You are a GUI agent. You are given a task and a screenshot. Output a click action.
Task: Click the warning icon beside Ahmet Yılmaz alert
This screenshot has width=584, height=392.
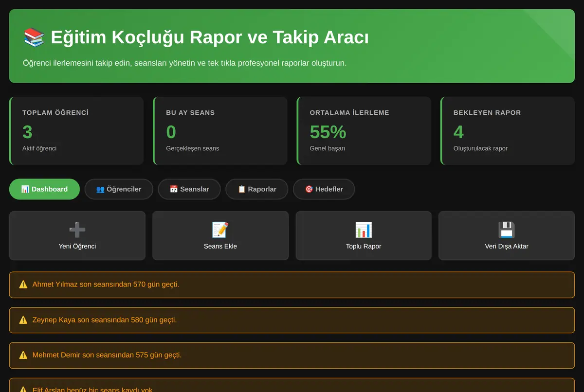(x=23, y=285)
